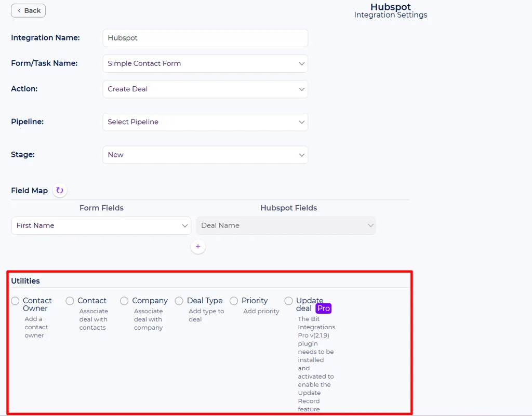Viewport: 532px width, 416px height.
Task: Click 'Add type to deal' description
Action: pyautogui.click(x=206, y=315)
